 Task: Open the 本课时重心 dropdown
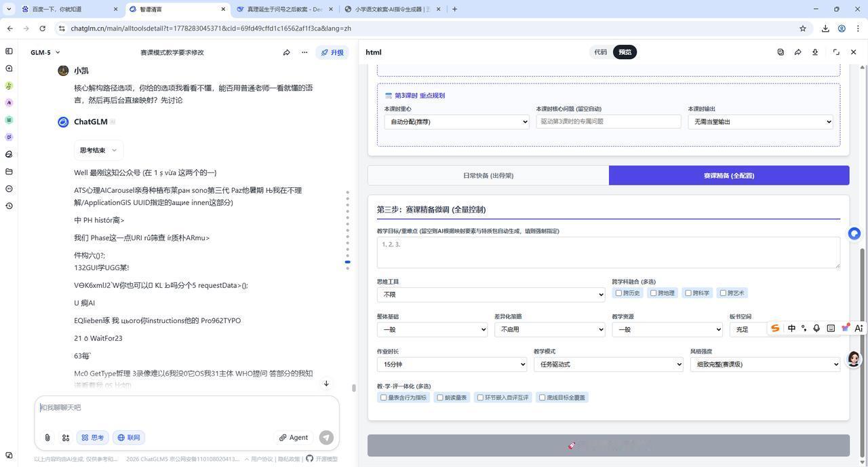[x=456, y=122]
